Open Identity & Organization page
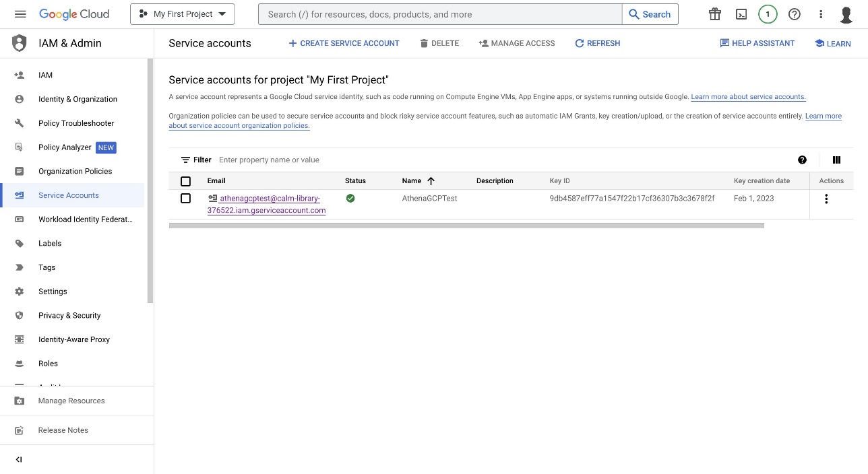This screenshot has width=868, height=474. (77, 99)
